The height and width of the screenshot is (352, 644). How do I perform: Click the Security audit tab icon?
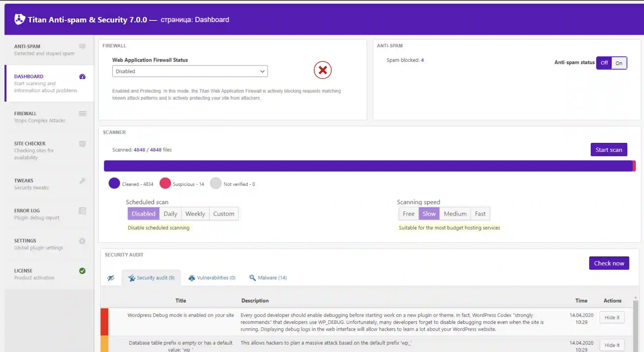coord(131,278)
